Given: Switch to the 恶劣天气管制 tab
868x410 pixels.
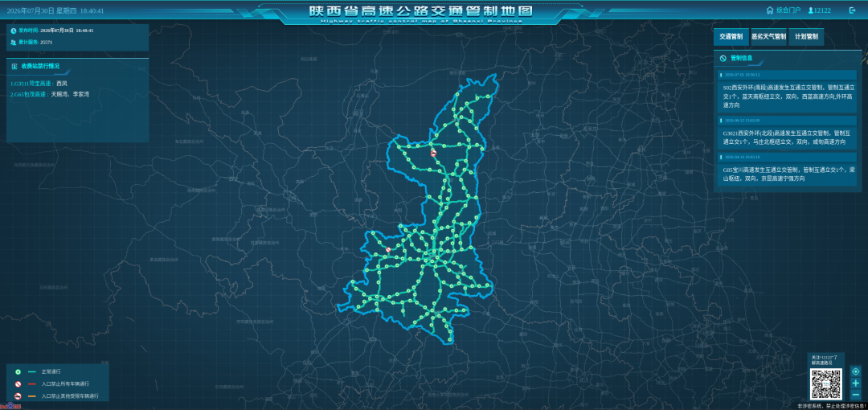Looking at the screenshot, I should (x=768, y=37).
